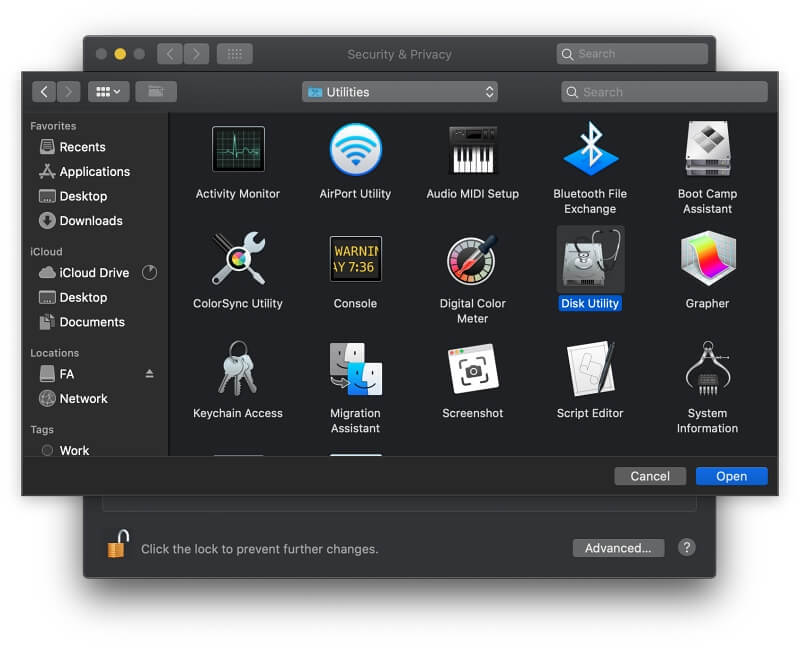Viewport: 800px width, 648px height.
Task: Select the Migration Assistant icon
Action: coord(356,369)
